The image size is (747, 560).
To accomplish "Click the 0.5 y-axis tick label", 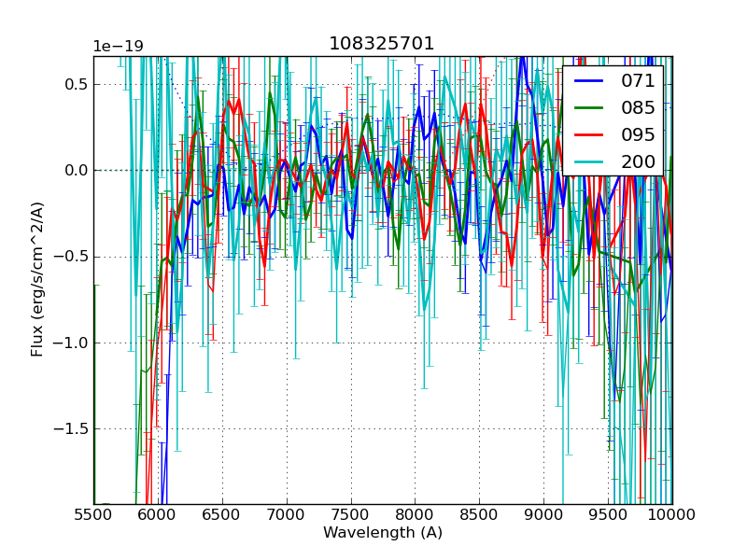I will [x=75, y=84].
